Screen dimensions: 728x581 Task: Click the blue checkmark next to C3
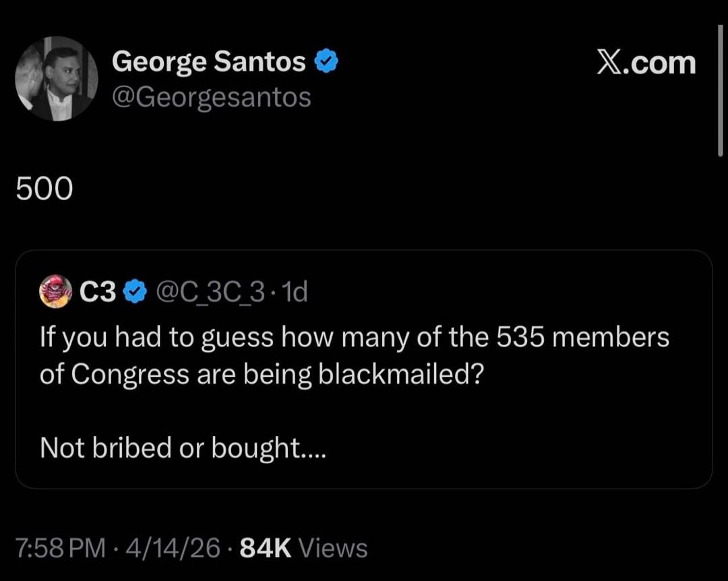coord(135,291)
